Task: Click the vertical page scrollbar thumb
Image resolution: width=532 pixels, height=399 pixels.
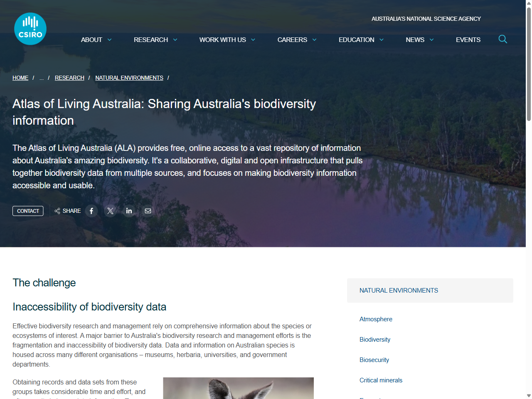Action: [529, 64]
